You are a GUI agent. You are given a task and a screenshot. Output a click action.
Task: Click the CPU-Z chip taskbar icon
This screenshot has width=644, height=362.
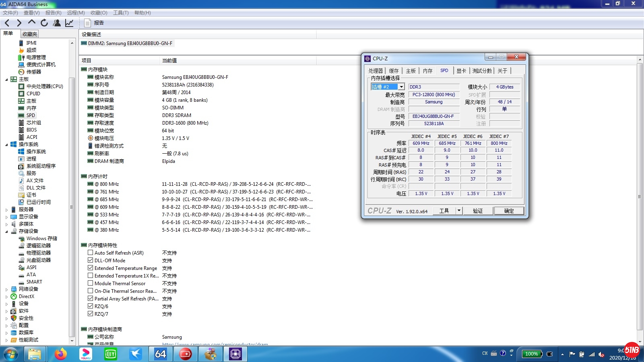tap(235, 354)
